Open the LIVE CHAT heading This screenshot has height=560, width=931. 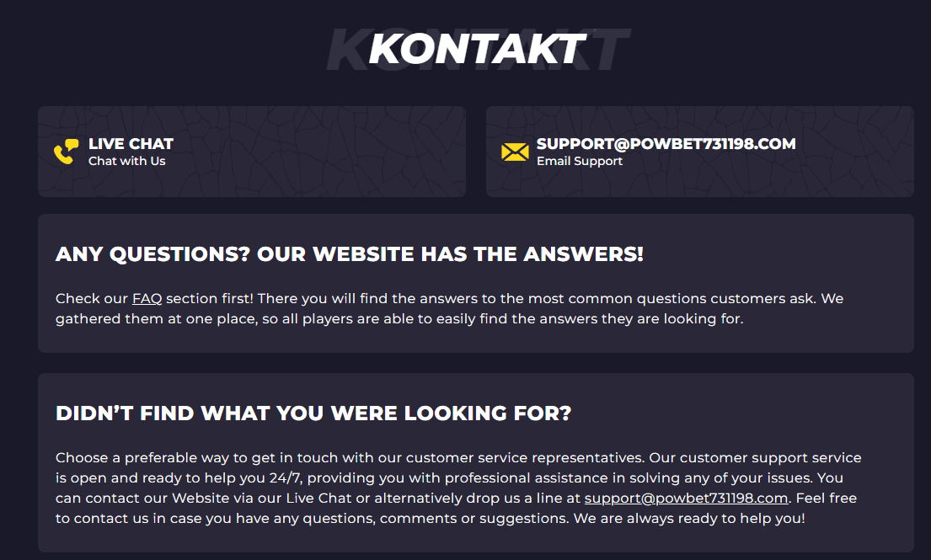pyautogui.click(x=131, y=143)
